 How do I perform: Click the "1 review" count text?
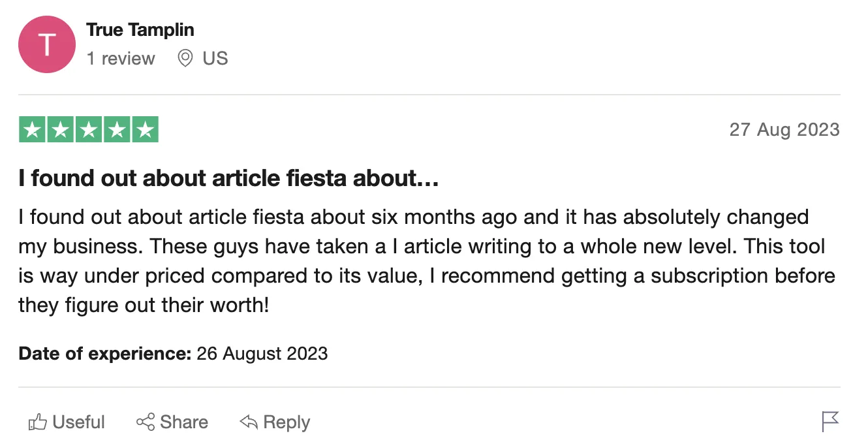[121, 59]
